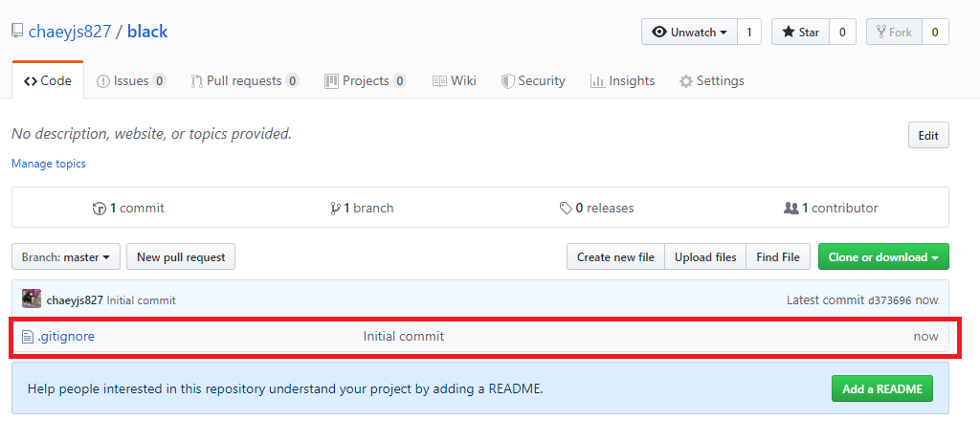980x443 pixels.
Task: Click the file icon beside .gitignore
Action: click(x=28, y=337)
